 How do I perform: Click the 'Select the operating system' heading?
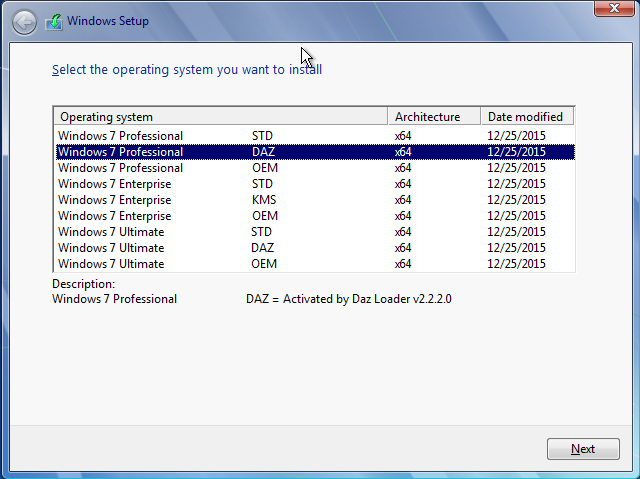coord(187,69)
